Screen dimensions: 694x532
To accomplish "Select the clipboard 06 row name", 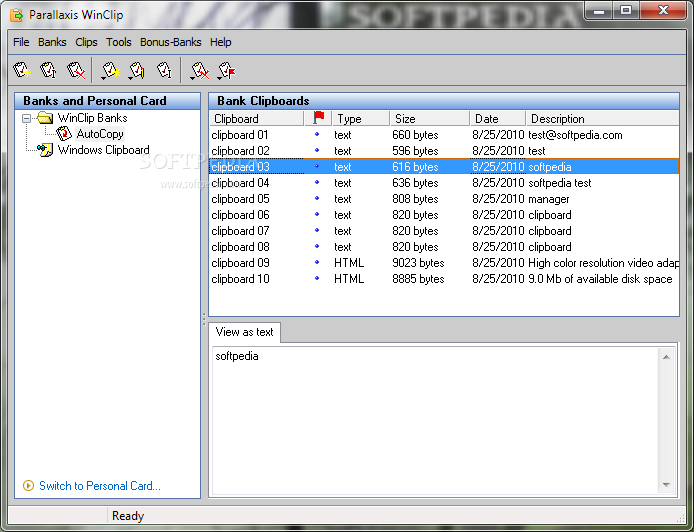I will coord(240,214).
